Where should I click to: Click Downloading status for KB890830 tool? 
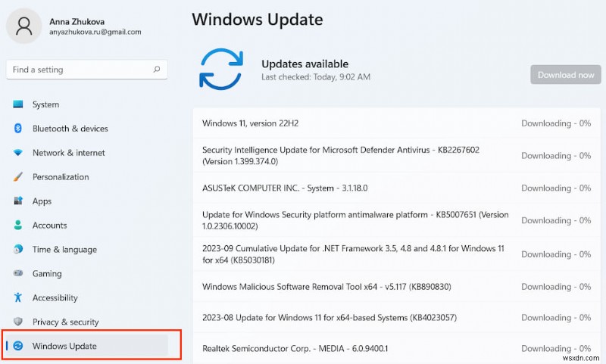556,287
